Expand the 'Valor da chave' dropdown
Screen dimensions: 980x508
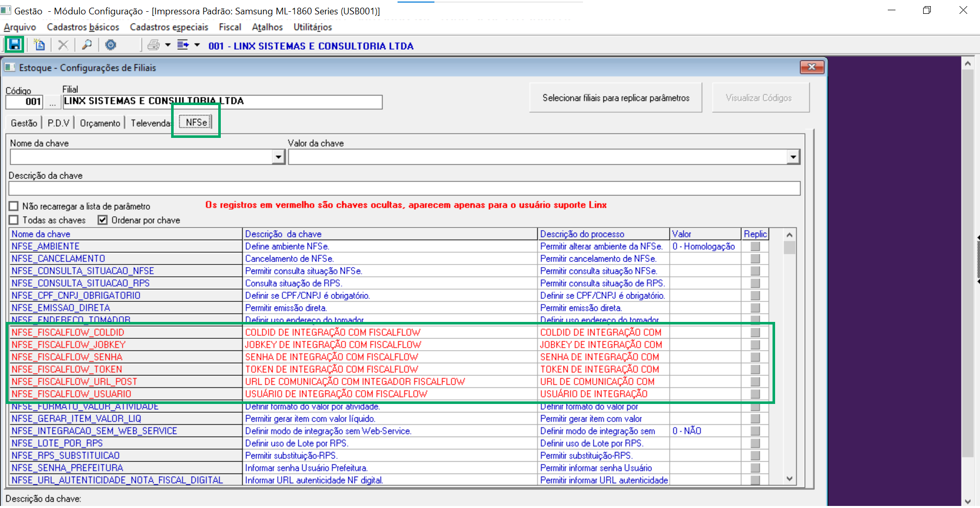pyautogui.click(x=793, y=157)
